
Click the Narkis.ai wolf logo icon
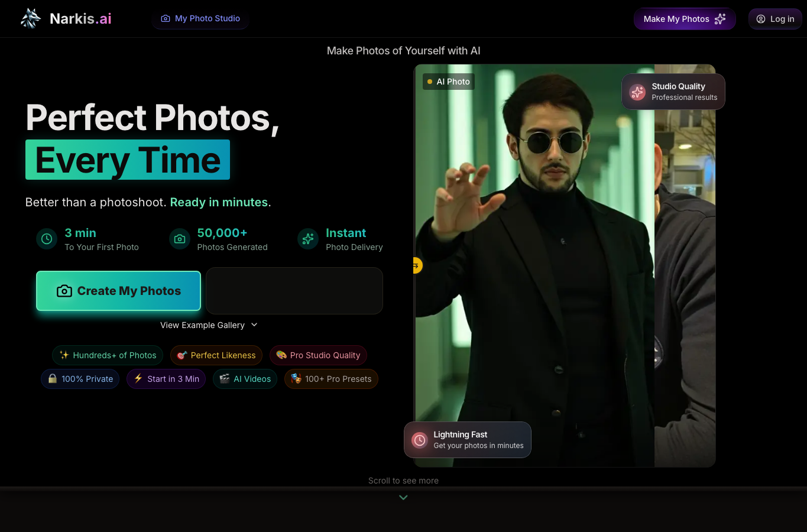pyautogui.click(x=31, y=18)
